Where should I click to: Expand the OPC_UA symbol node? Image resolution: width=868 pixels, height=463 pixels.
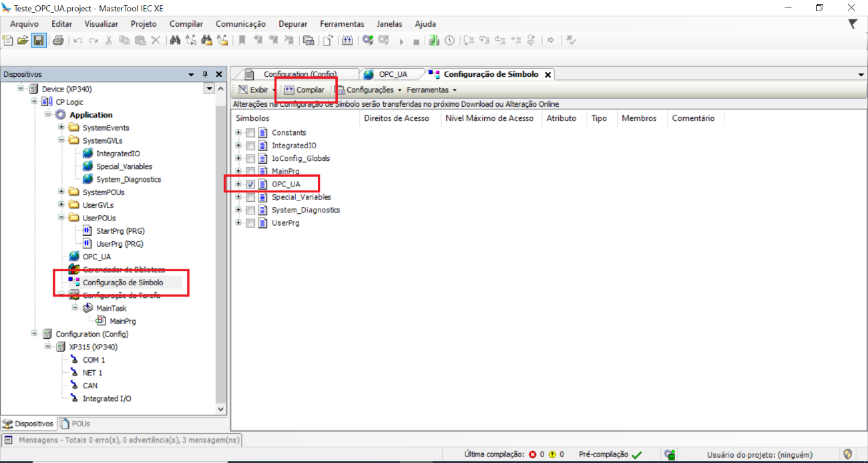(x=238, y=184)
